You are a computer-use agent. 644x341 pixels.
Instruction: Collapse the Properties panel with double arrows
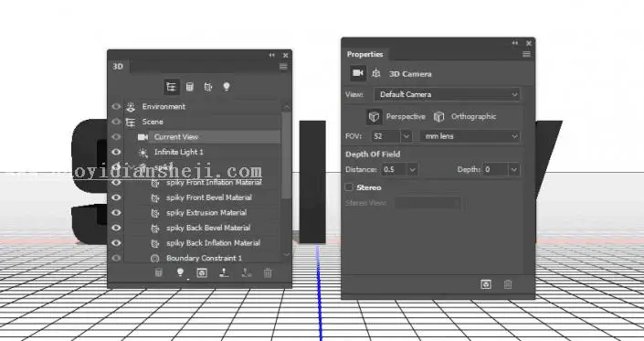click(515, 43)
